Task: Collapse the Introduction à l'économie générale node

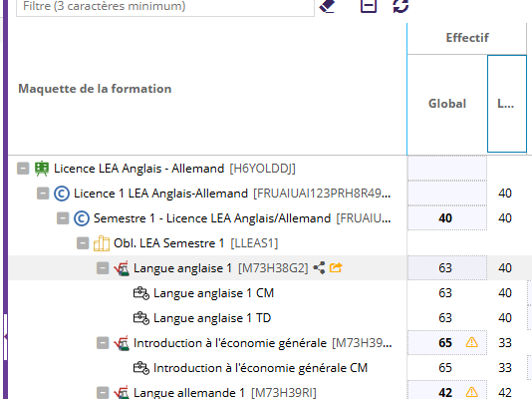Action: click(103, 343)
